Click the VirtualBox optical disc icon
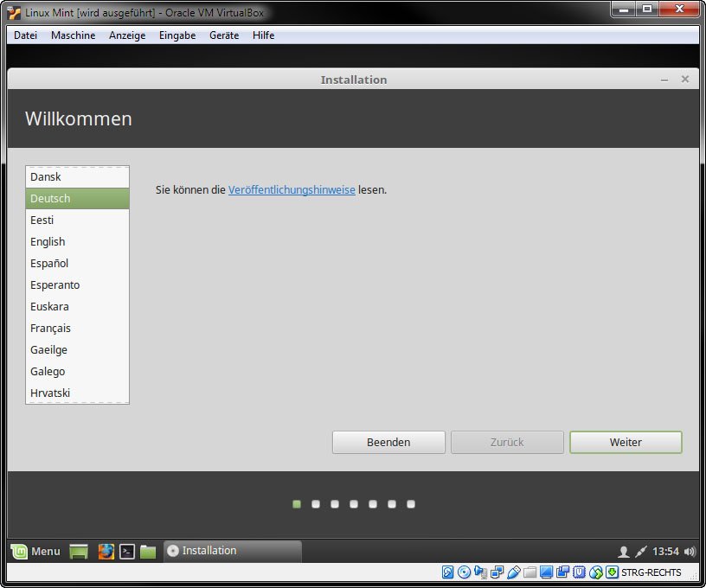706x588 pixels. coord(464,572)
